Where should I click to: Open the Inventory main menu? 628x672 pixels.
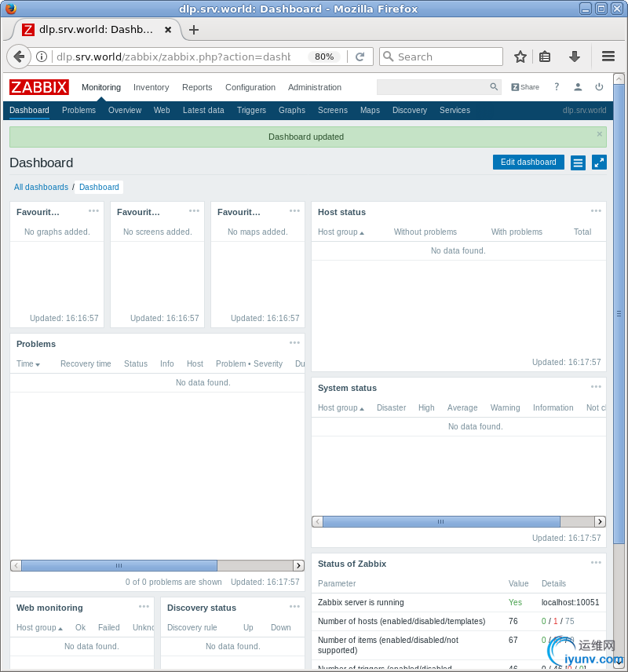coord(151,87)
